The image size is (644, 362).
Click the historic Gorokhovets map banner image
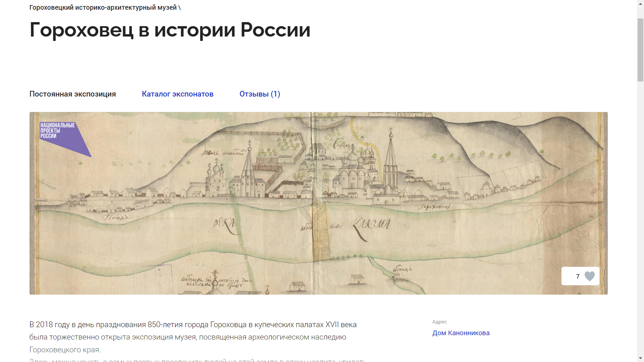tap(318, 203)
